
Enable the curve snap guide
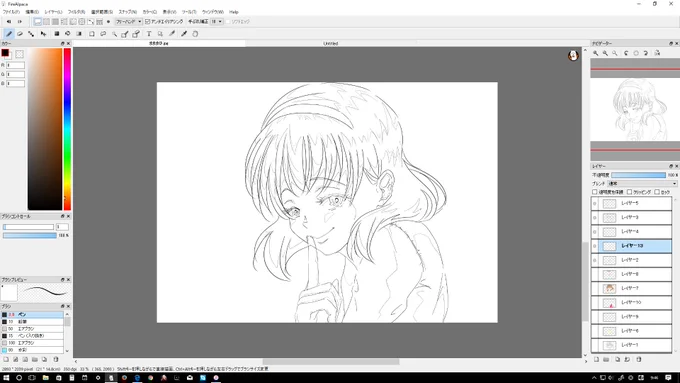click(x=91, y=21)
